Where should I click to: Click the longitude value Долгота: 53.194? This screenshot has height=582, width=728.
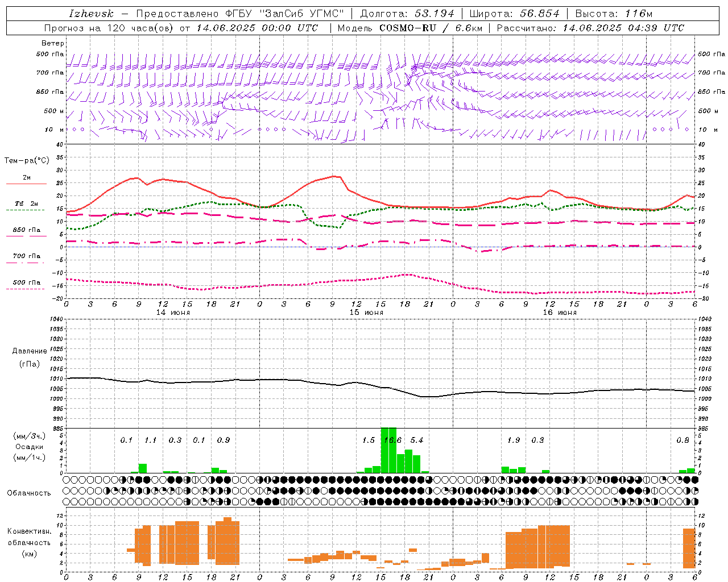407,14
